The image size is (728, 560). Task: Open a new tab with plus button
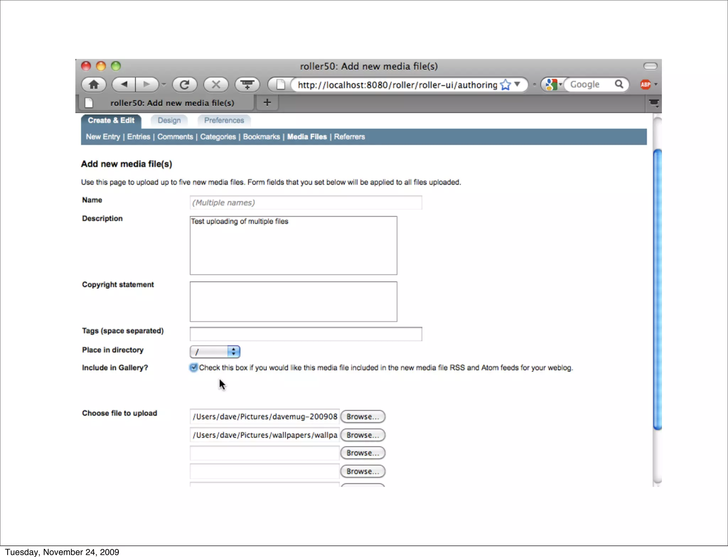pyautogui.click(x=267, y=103)
